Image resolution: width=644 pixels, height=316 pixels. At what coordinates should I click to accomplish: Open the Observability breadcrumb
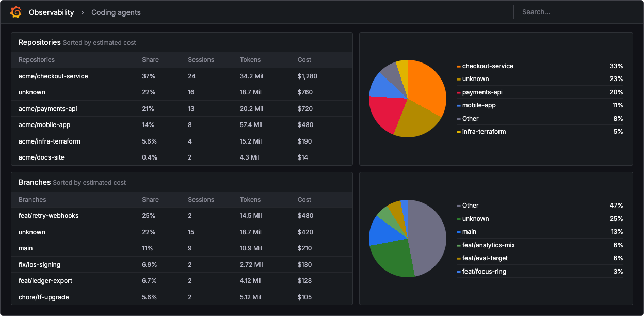(51, 12)
